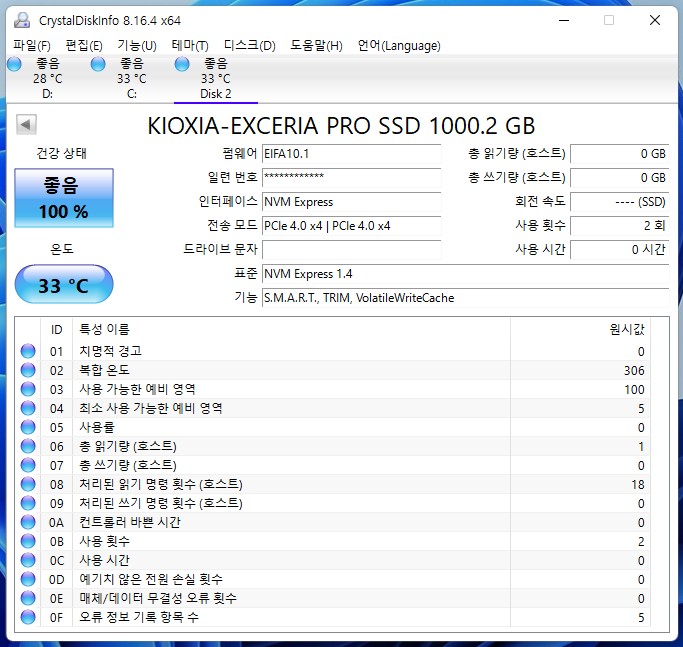683x647 pixels.
Task: Click status orb for Disk 2
Action: [x=182, y=64]
